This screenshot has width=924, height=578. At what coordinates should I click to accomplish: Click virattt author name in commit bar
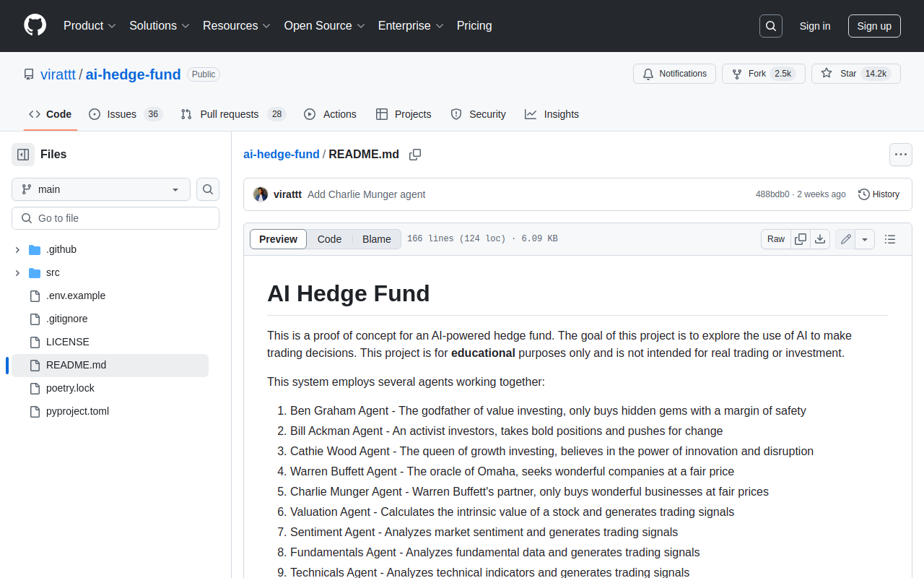pyautogui.click(x=287, y=194)
